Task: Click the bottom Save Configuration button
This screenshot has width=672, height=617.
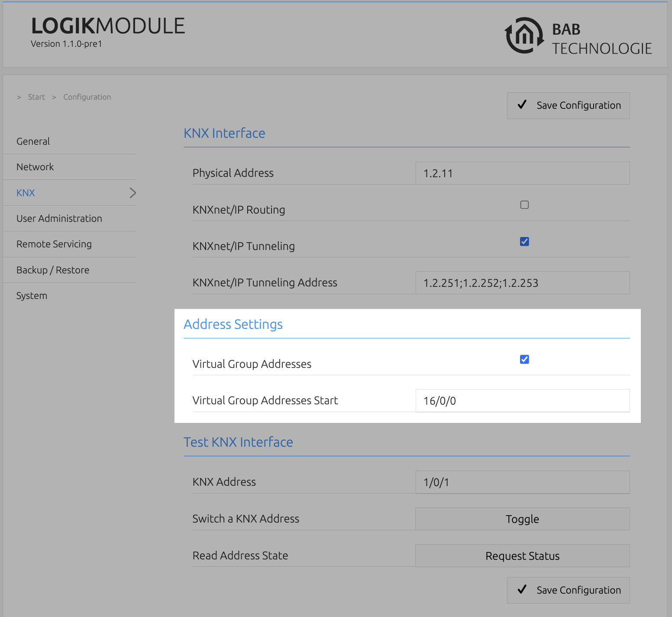Action: pos(568,590)
